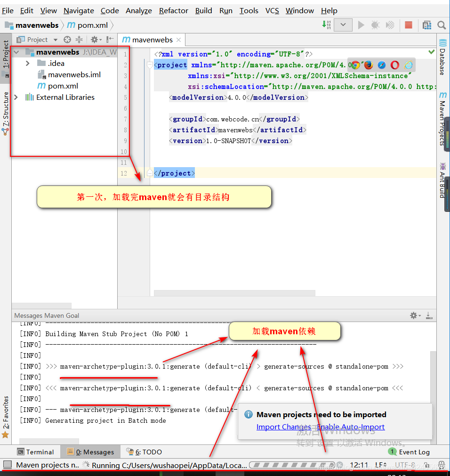This screenshot has height=476, width=450.
Task: Open the Build menu
Action: tap(204, 11)
